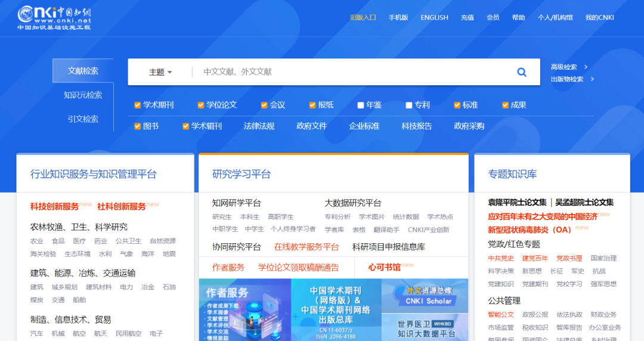Switch site to ENGLISH
This screenshot has width=644, height=341.
tap(435, 17)
